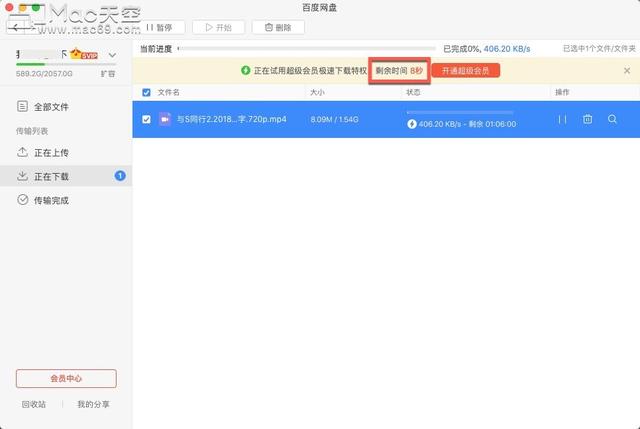Image resolution: width=640 pixels, height=429 pixels.
Task: Click the file name 720p.mp4 text
Action: (x=231, y=119)
